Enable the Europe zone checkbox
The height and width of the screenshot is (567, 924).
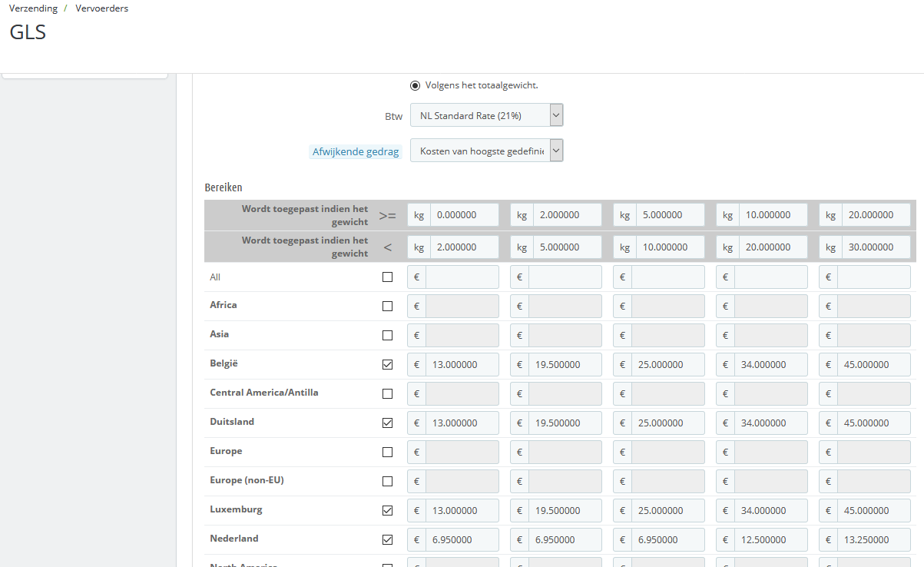(387, 453)
